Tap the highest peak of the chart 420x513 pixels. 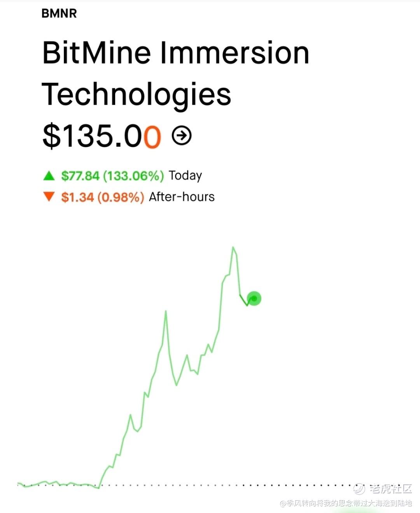[x=233, y=247]
